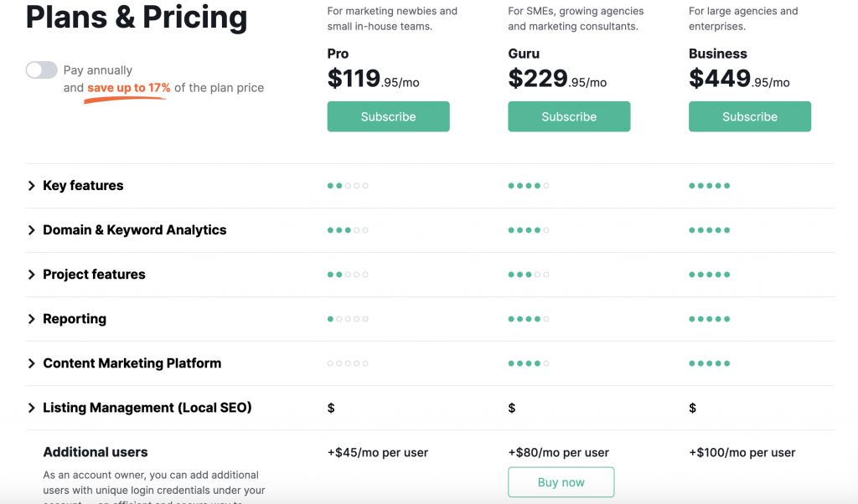Click the save up to 17% text
The image size is (858, 504).
tap(128, 87)
